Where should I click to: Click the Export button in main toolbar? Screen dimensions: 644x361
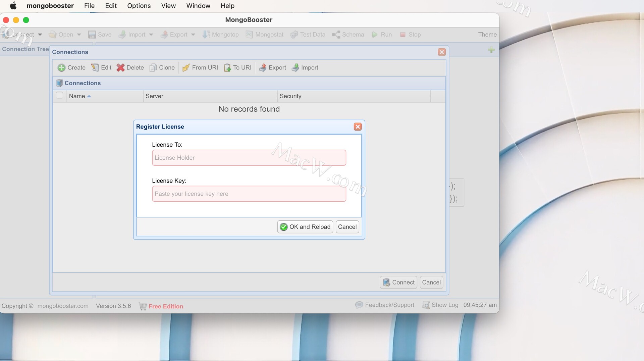coord(174,35)
